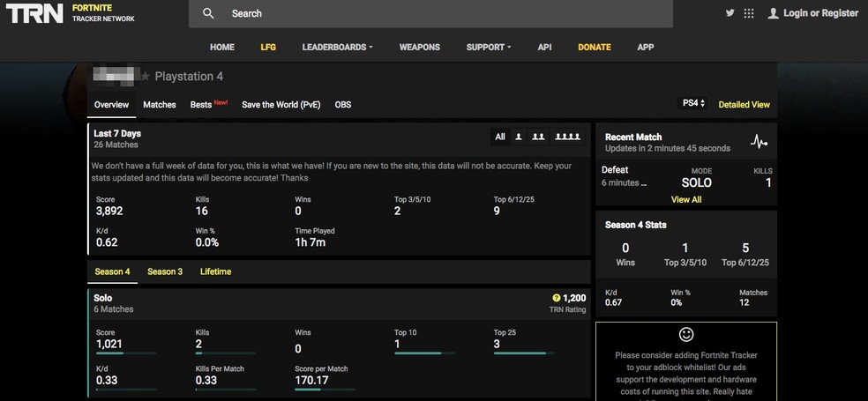Screen dimensions: 868x401
Task: Click the Solo Top 10 progress bar
Action: click(x=424, y=353)
